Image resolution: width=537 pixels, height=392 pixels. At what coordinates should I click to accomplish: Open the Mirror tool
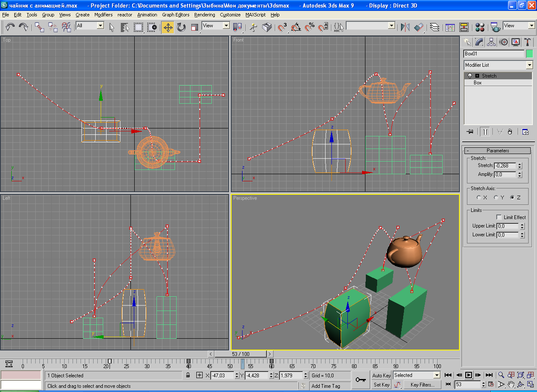405,27
